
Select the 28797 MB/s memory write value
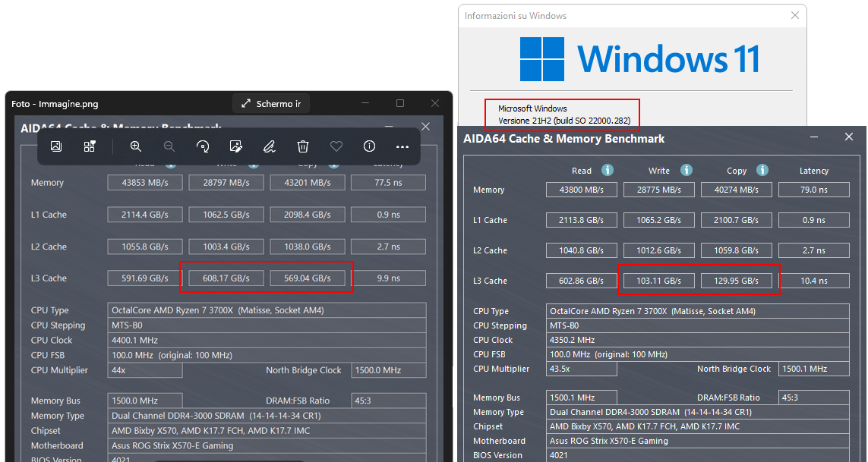[x=226, y=183]
